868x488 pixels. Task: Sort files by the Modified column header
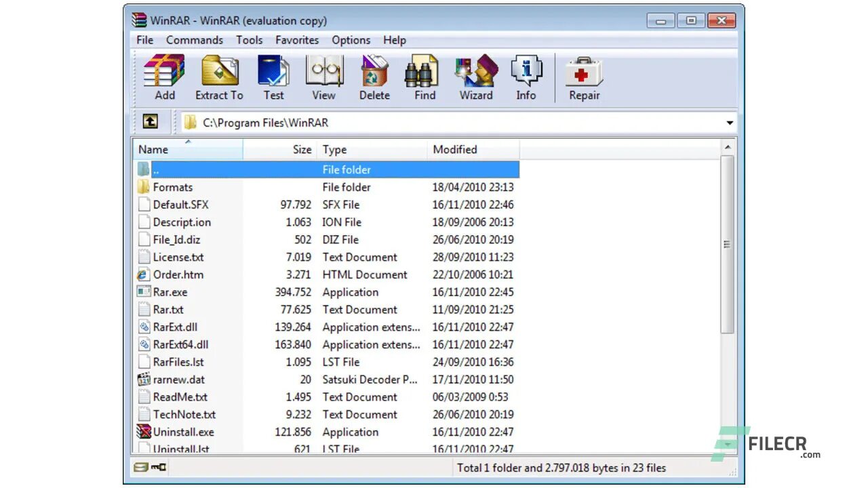click(473, 150)
